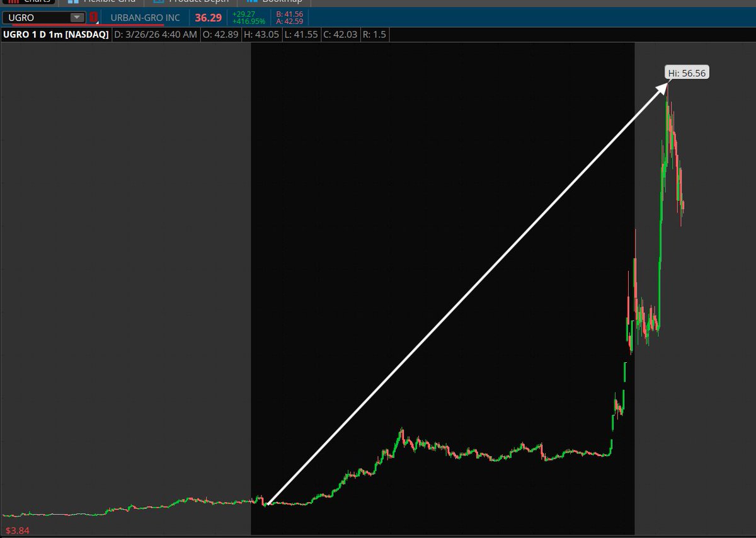The height and width of the screenshot is (538, 756).
Task: Click the red clipboard icon beside symbol box
Action: pyautogui.click(x=93, y=18)
